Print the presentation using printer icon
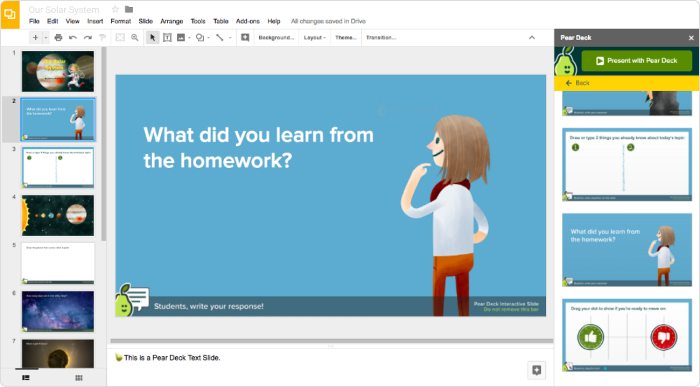The width and height of the screenshot is (700, 387). 58,37
